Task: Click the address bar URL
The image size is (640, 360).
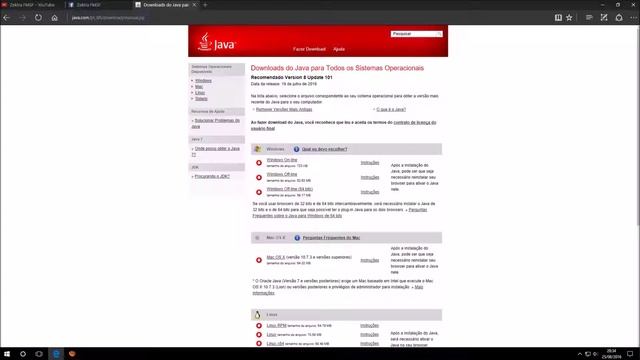Action: (108, 18)
